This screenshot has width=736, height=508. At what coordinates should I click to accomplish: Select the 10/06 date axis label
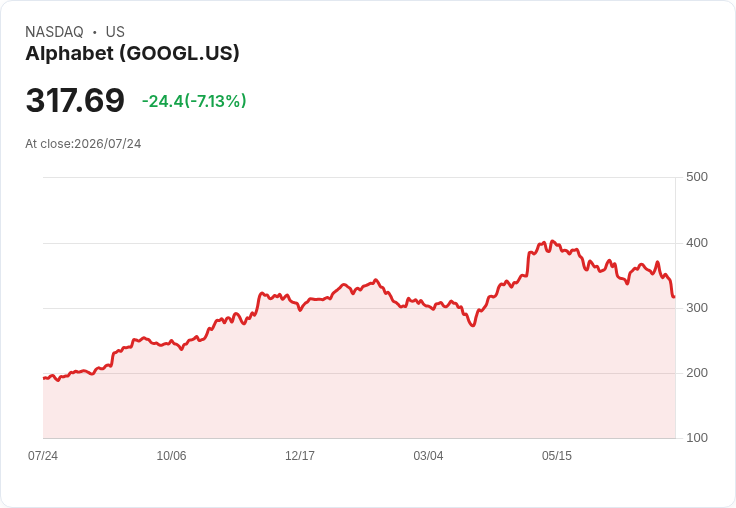click(171, 456)
